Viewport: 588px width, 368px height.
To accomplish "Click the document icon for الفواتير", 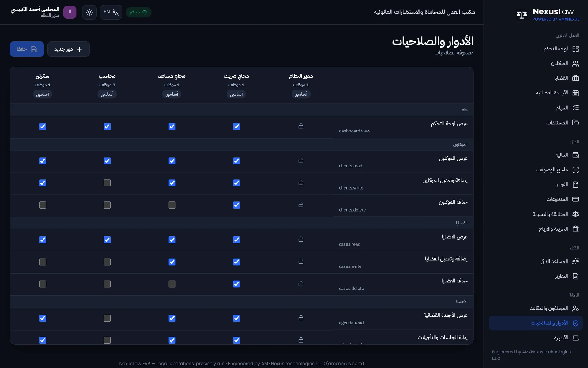I will (575, 185).
